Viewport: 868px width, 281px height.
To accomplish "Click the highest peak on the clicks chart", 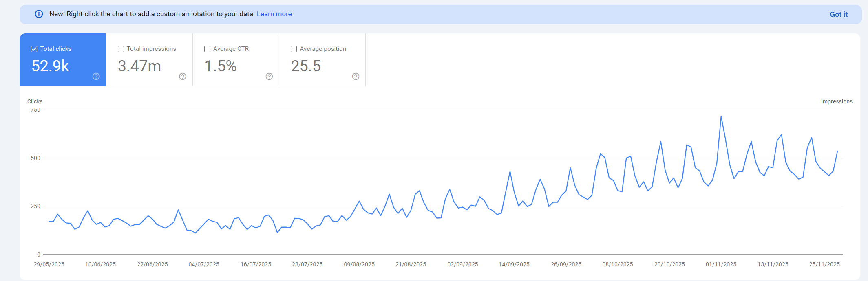I will point(721,116).
